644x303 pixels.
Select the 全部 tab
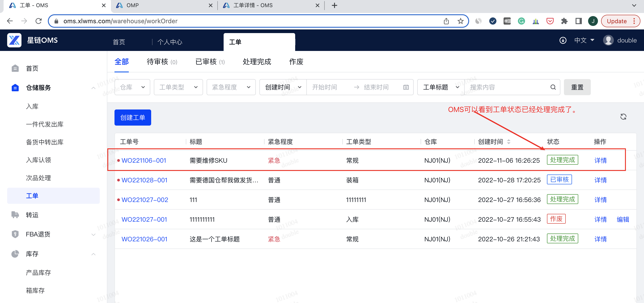tap(121, 62)
